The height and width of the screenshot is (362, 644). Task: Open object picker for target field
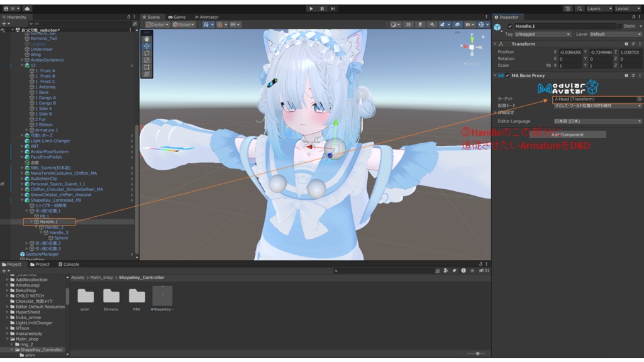coord(639,99)
